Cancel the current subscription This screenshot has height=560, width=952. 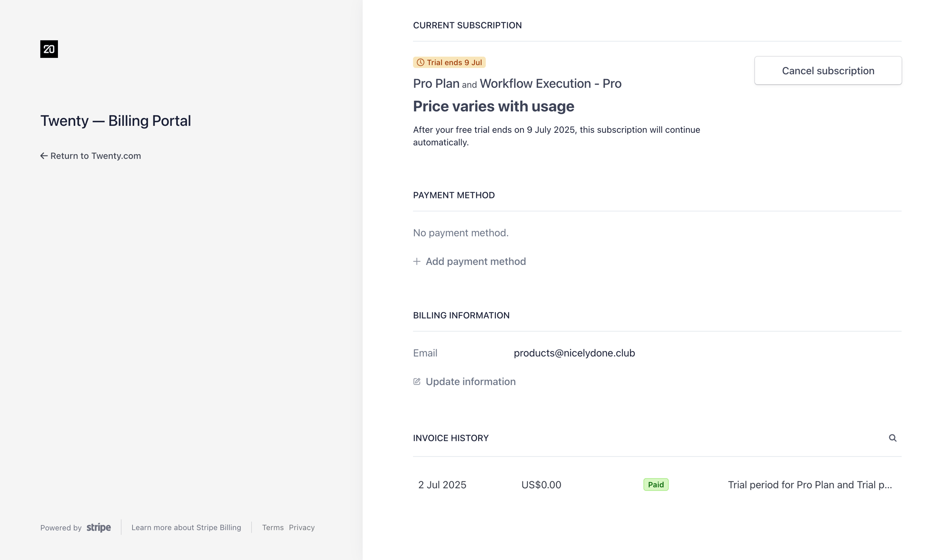coord(828,71)
